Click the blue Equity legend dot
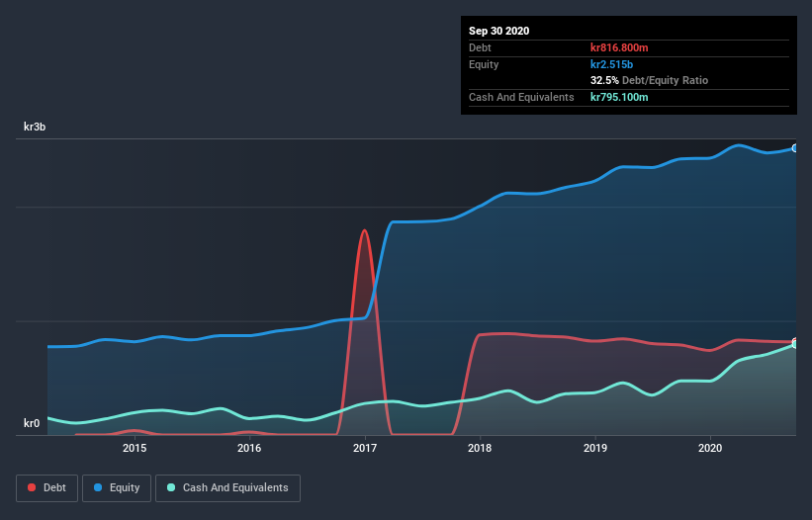The width and height of the screenshot is (812, 520). pyautogui.click(x=98, y=487)
